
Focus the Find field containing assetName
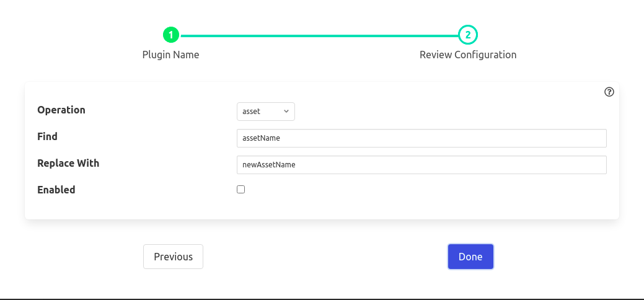(x=421, y=138)
